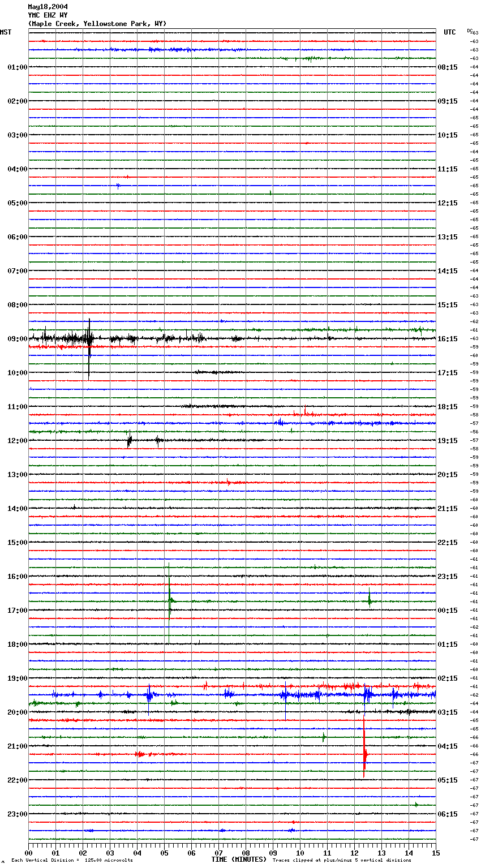Click the Maple Creek, Yellowstone Park location title
481x868 pixels.
(97, 24)
